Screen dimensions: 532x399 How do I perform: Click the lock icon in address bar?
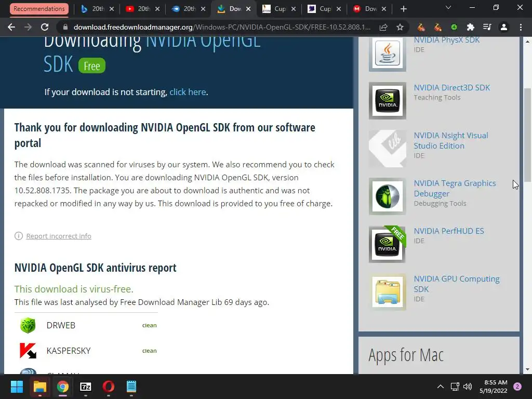(65, 27)
